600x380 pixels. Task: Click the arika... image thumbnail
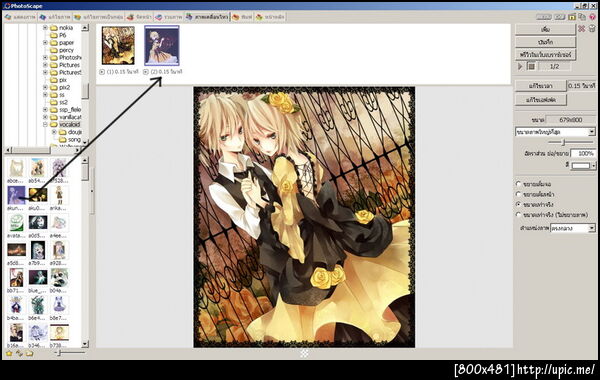pyautogui.click(x=59, y=197)
